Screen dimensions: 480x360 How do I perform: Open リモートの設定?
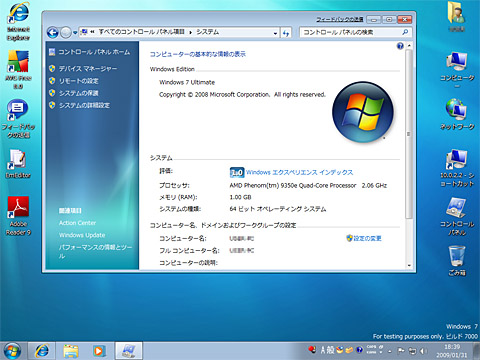coord(78,81)
